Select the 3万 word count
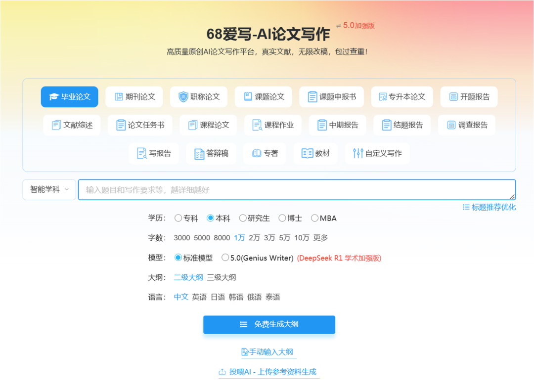This screenshot has height=392, width=534. tap(269, 238)
